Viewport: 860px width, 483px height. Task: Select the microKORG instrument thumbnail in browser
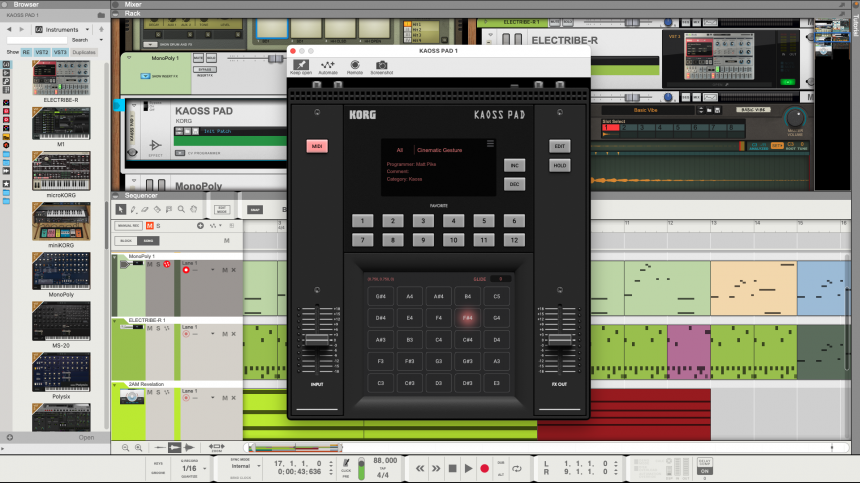(61, 171)
